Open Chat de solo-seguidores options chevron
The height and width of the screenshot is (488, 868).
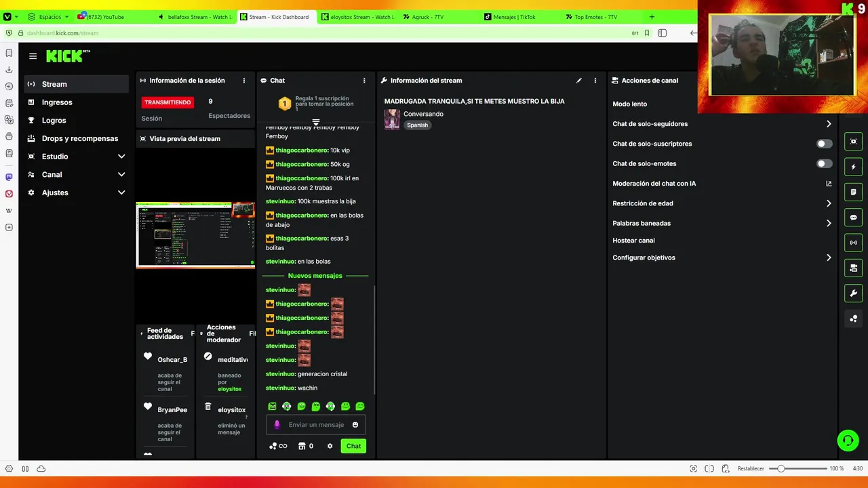(829, 124)
